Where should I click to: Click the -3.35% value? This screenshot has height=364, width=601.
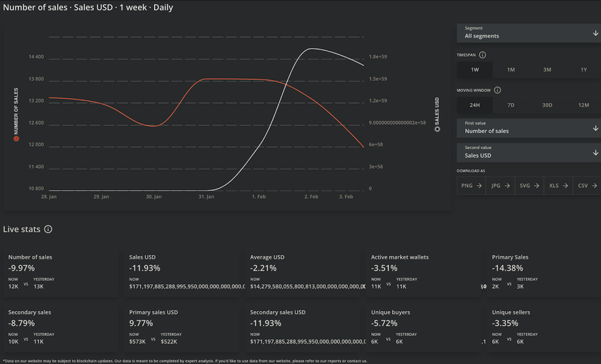[x=505, y=323]
